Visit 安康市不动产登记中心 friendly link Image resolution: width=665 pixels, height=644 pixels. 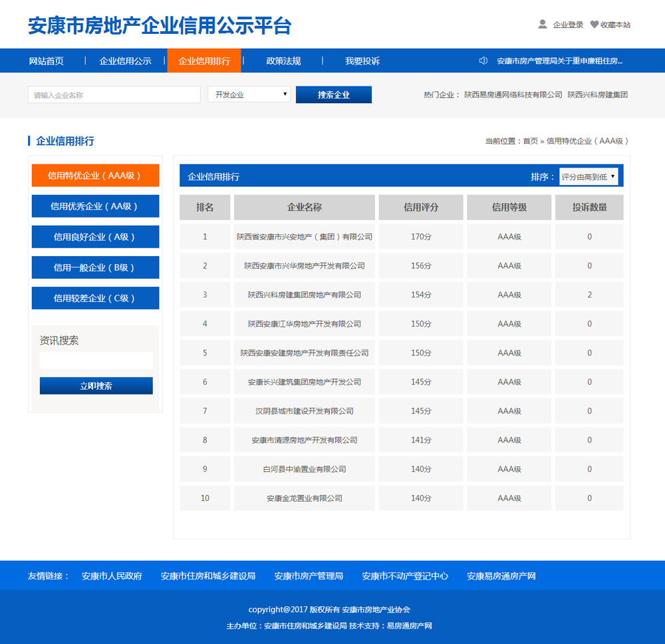(405, 576)
